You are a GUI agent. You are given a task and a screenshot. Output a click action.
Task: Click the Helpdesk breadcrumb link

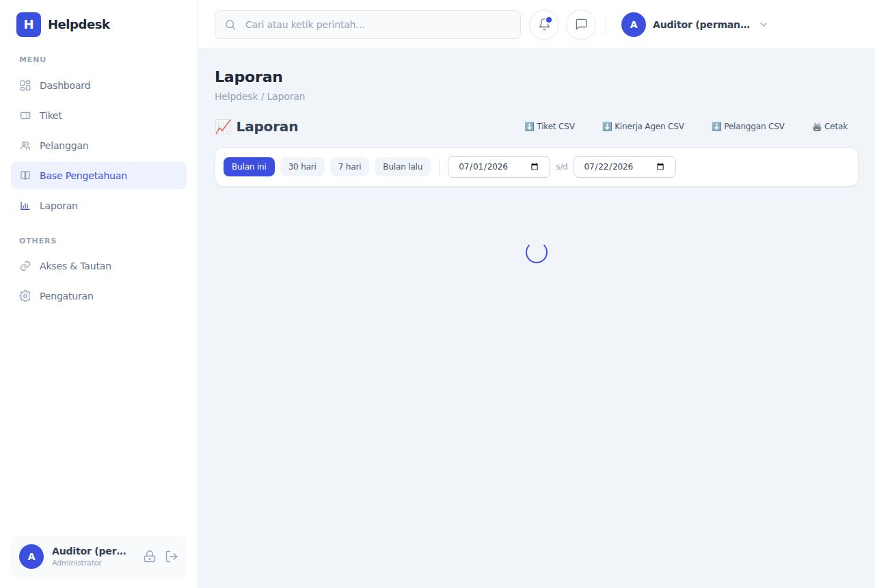237,96
